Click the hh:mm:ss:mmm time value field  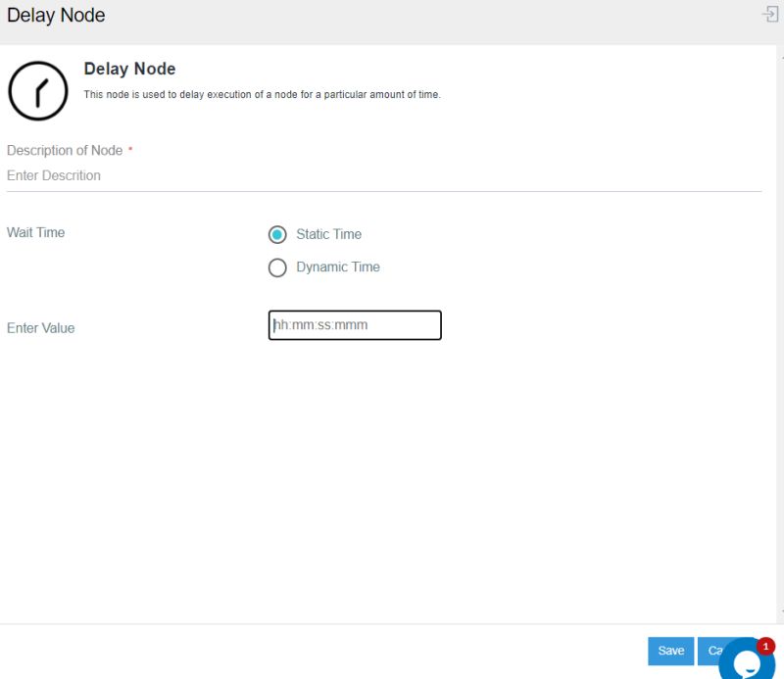pyautogui.click(x=354, y=324)
